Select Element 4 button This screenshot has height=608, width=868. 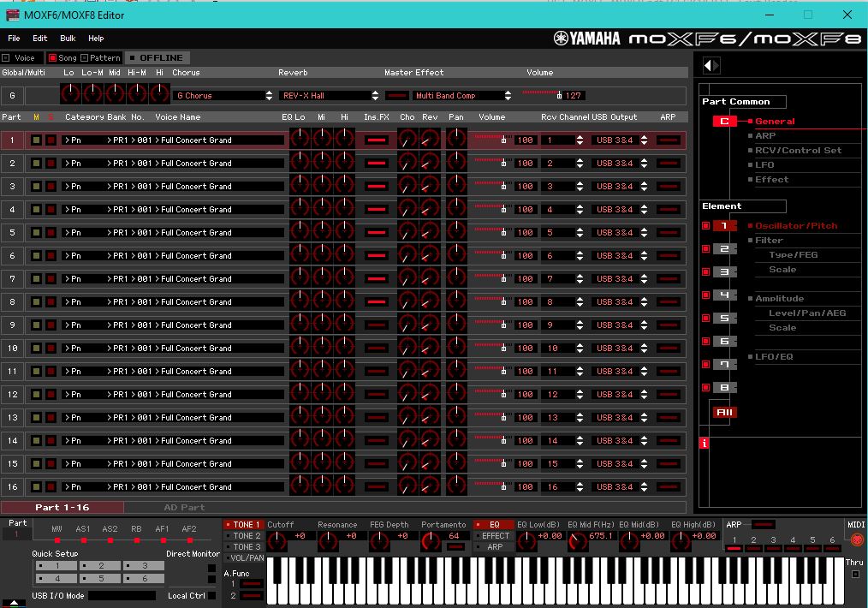[x=724, y=295]
